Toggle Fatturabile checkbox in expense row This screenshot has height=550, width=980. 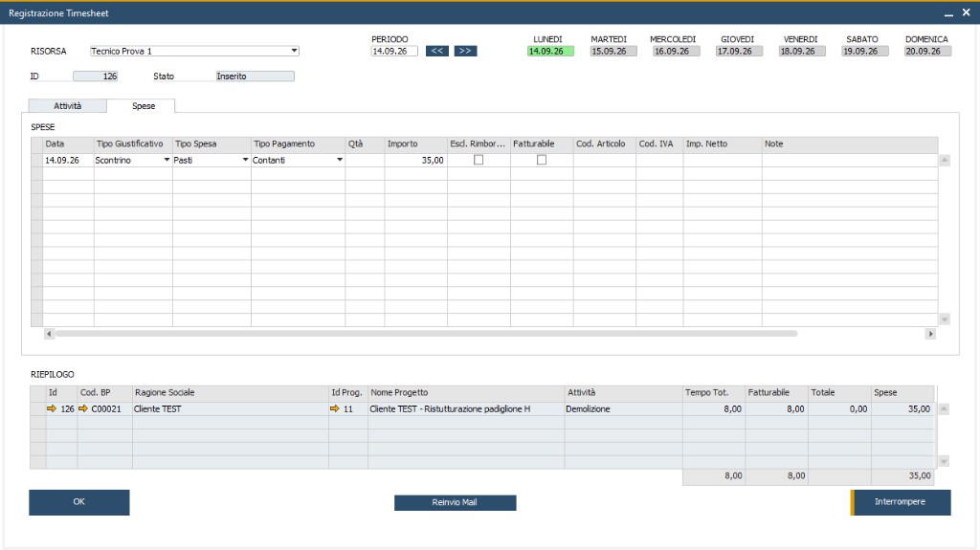[542, 160]
